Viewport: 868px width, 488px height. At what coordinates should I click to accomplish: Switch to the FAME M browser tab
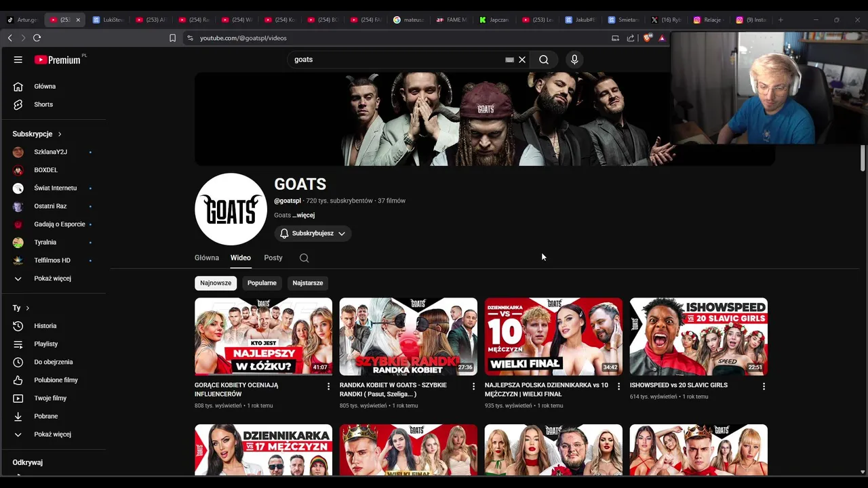point(452,20)
